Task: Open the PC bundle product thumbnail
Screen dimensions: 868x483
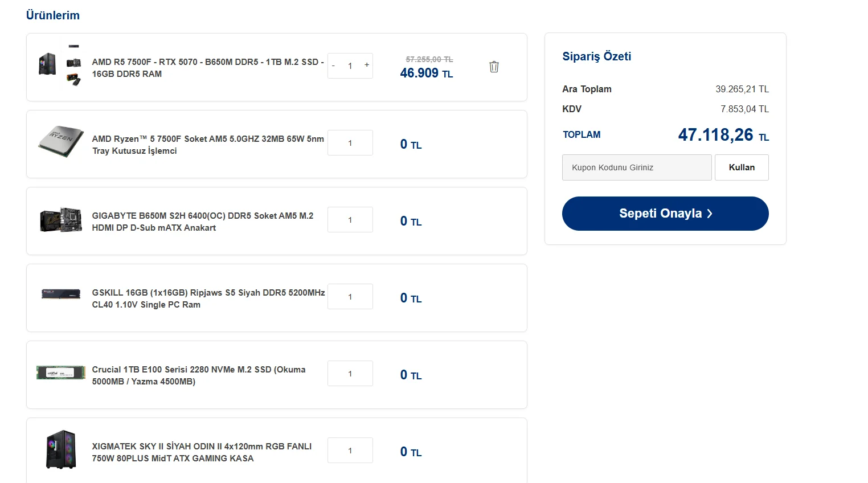Action: coord(60,65)
